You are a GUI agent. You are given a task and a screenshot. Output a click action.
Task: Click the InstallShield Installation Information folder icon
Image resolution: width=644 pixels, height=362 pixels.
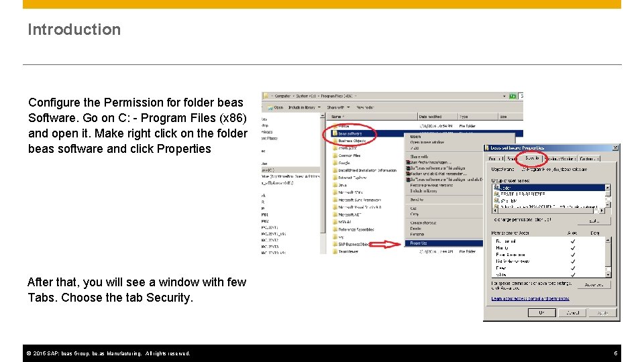coord(335,170)
